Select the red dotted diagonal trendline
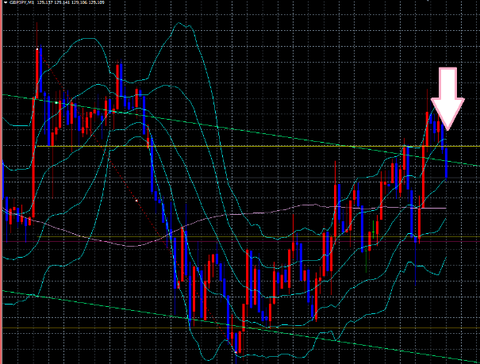Screen dimensions: 480x364 click(137, 201)
